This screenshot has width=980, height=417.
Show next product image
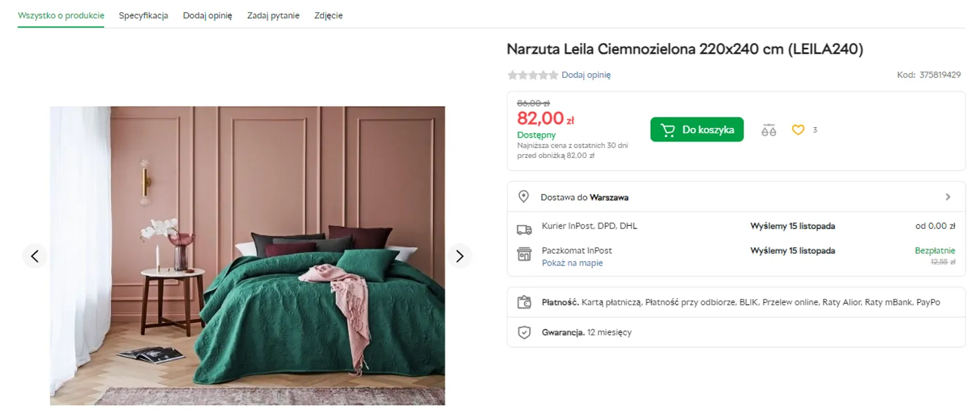point(459,256)
